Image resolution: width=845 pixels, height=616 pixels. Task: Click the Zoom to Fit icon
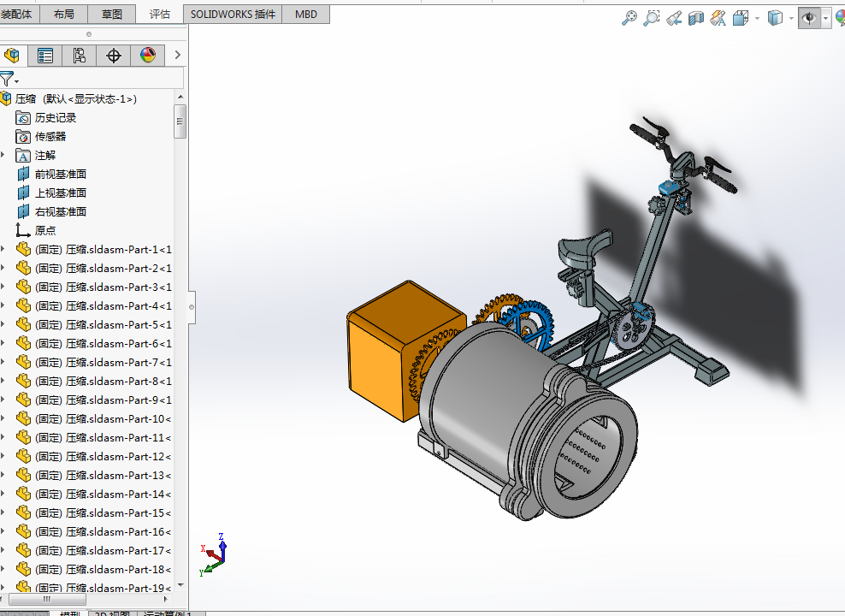tap(629, 18)
